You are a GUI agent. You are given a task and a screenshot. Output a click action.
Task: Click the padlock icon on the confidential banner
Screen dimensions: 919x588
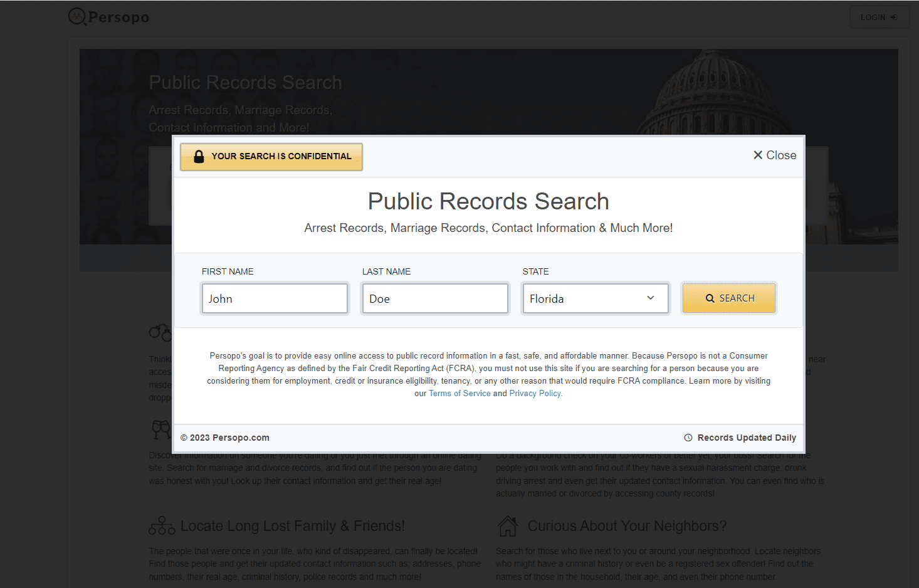[x=199, y=156]
